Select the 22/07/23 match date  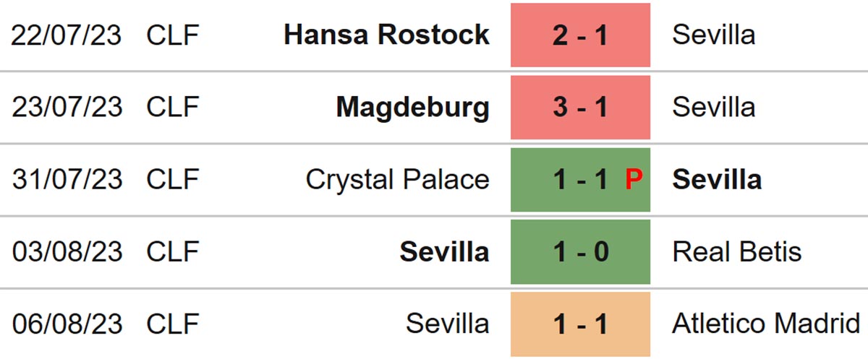[67, 35]
